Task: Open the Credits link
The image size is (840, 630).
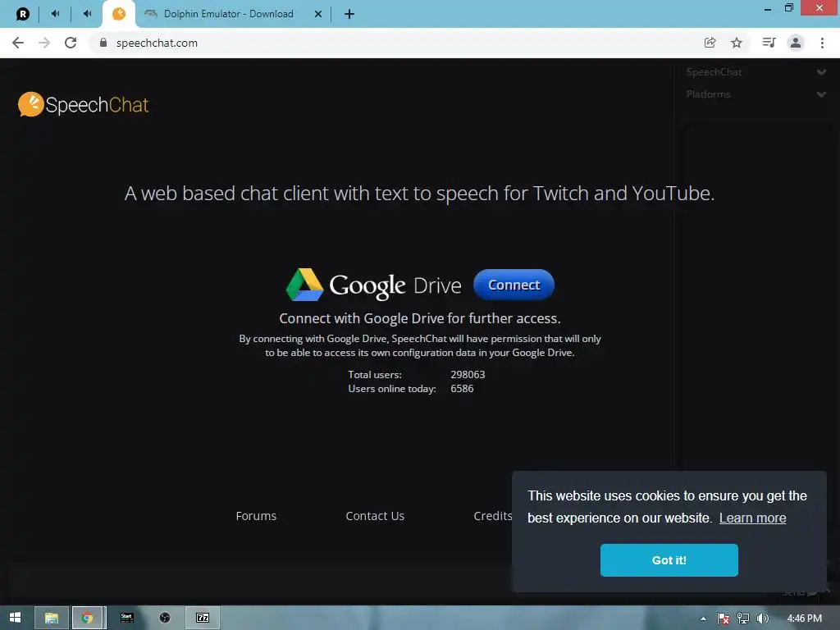Action: pyautogui.click(x=492, y=516)
